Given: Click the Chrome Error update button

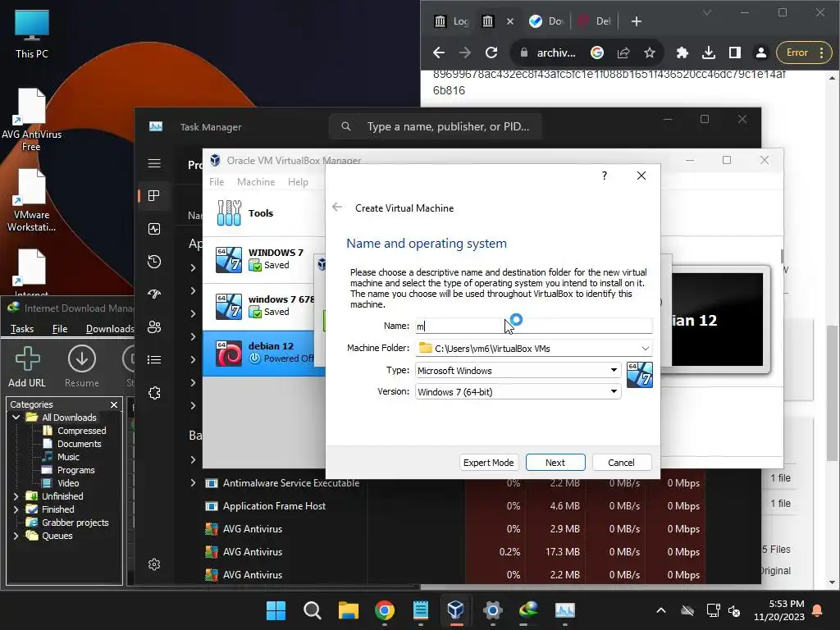Looking at the screenshot, I should click(x=804, y=52).
